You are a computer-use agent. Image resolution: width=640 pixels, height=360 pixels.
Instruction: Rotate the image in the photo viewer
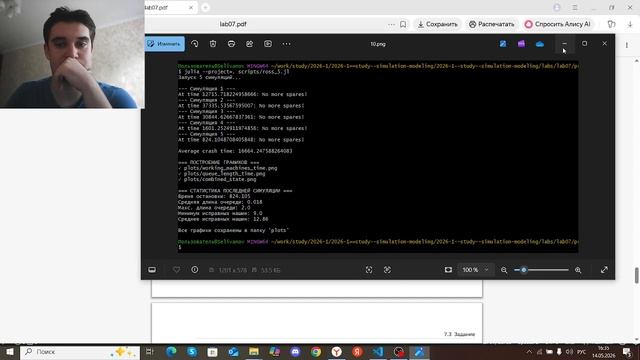195,44
